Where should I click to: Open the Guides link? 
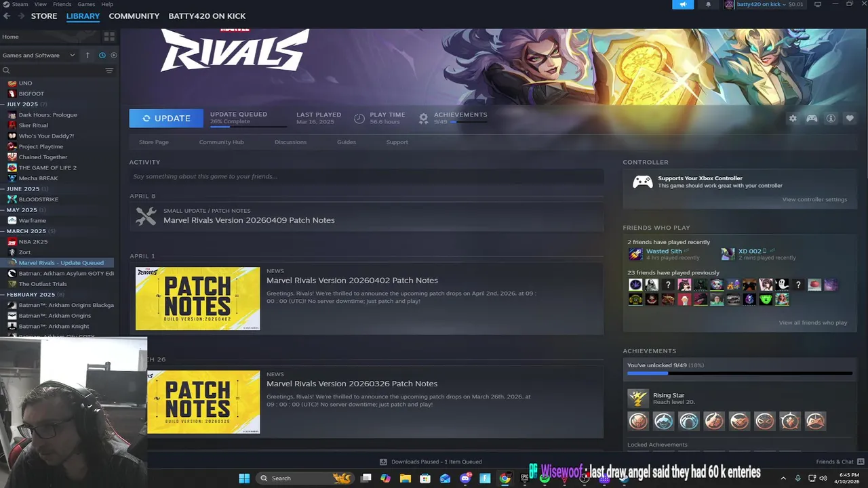pyautogui.click(x=347, y=142)
